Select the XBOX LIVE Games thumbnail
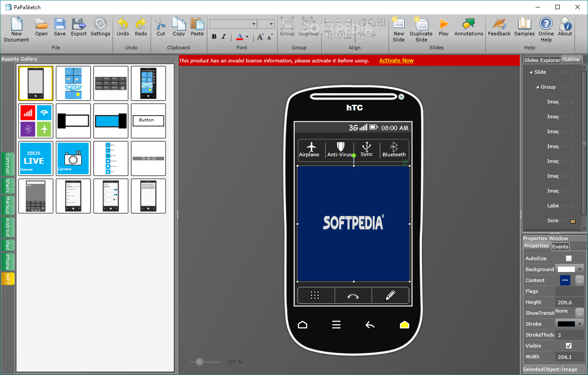 [x=36, y=158]
